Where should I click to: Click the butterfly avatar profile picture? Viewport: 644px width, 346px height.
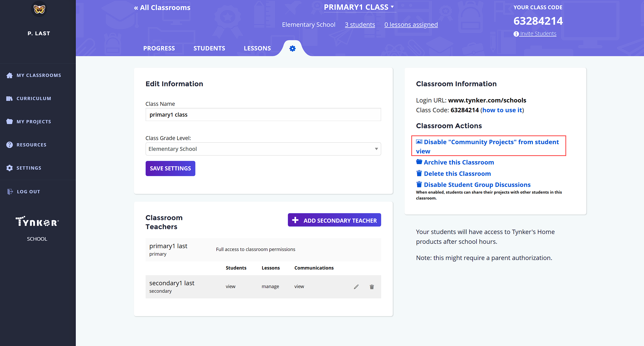[x=39, y=9]
